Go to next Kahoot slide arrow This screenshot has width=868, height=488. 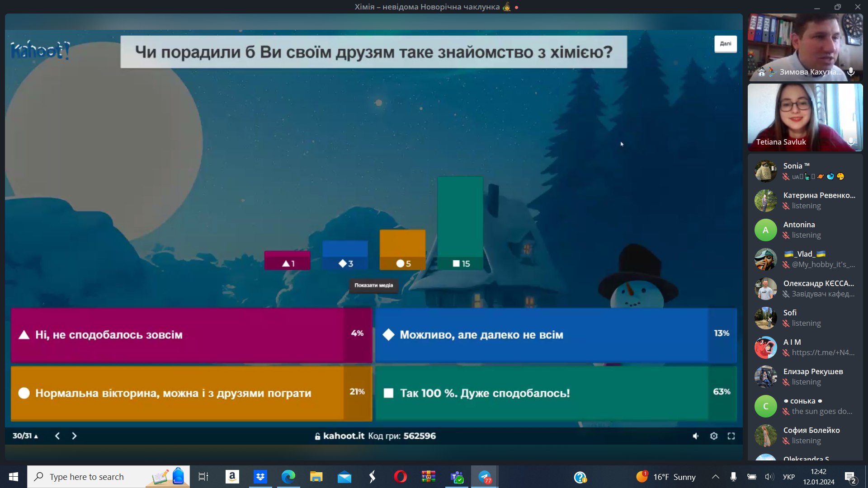(x=74, y=436)
